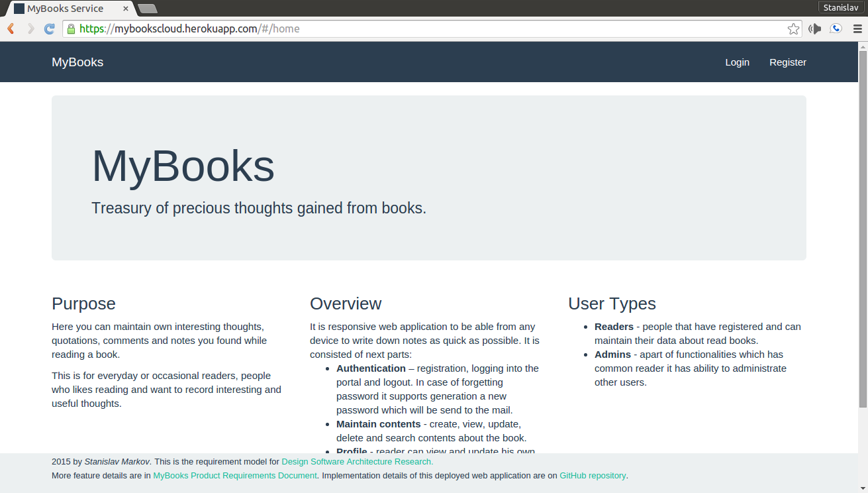The image size is (868, 493).
Task: Click the bold Maintain contents list item
Action: pyautogui.click(x=378, y=424)
